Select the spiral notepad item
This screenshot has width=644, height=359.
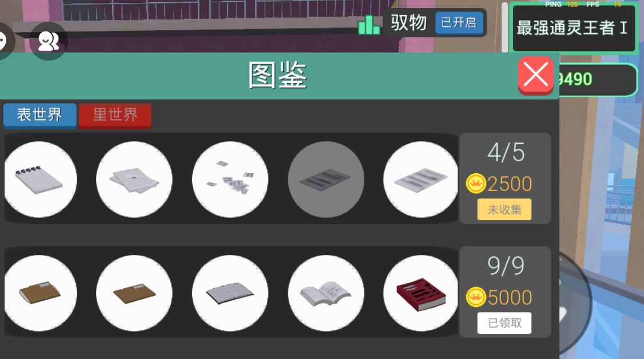tap(40, 179)
